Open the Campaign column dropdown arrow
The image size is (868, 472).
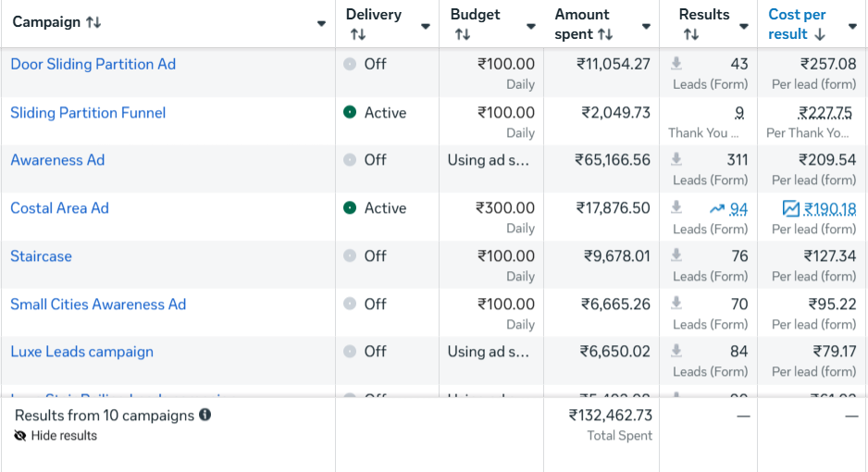coord(321,24)
